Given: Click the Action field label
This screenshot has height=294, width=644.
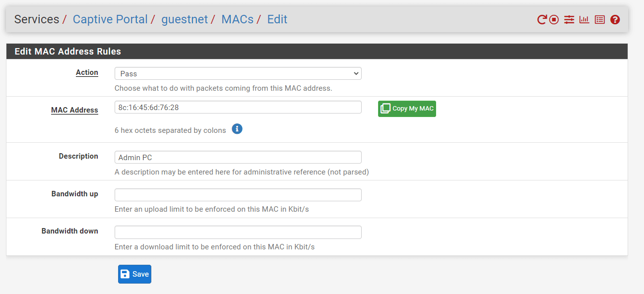Looking at the screenshot, I should click(87, 72).
